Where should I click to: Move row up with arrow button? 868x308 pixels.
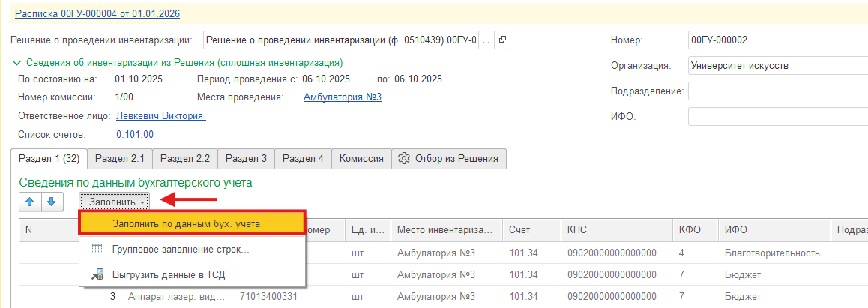tap(31, 202)
